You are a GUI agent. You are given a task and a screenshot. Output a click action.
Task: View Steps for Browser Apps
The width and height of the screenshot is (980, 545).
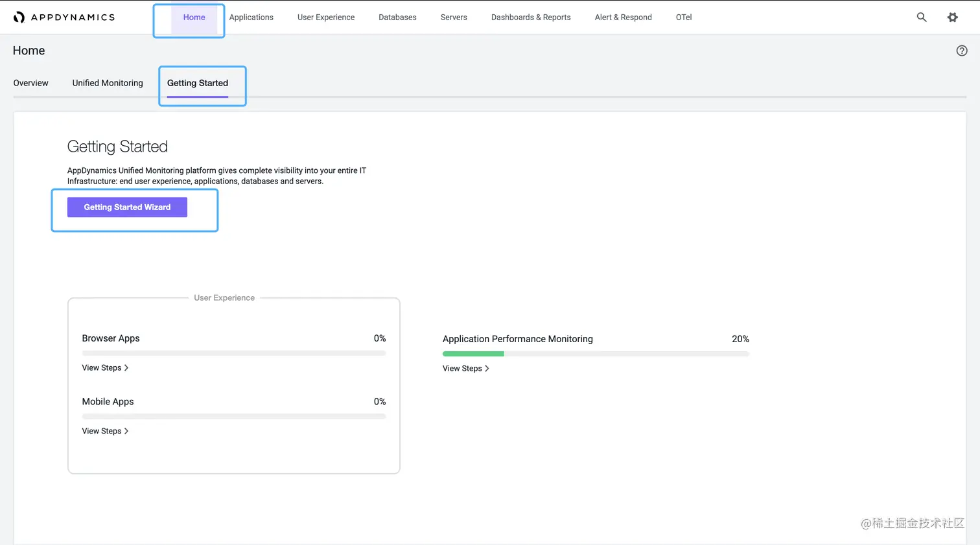coord(105,368)
